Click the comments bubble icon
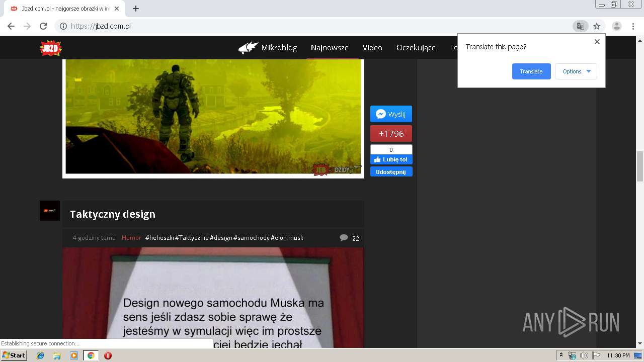The height and width of the screenshot is (362, 644). pos(344,238)
